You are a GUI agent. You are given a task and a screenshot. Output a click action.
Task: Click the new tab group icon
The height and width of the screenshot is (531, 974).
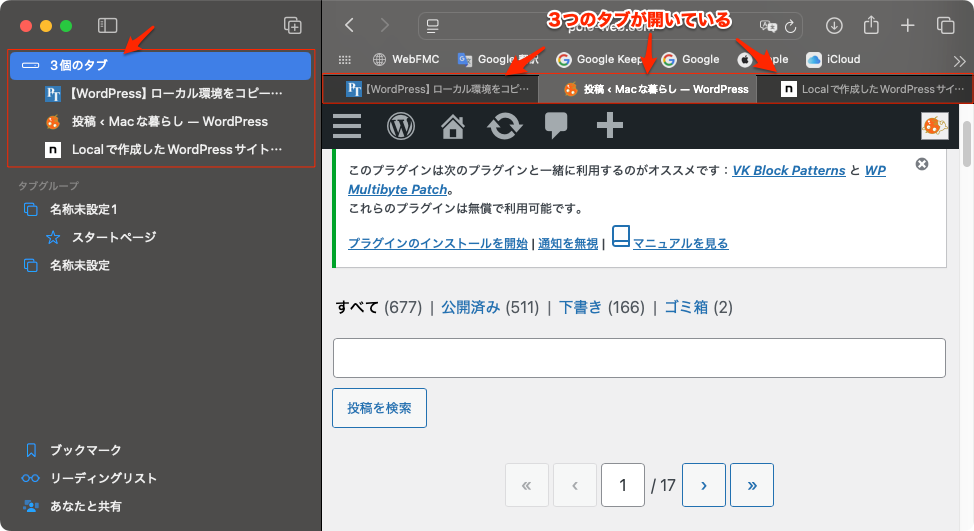tap(292, 26)
